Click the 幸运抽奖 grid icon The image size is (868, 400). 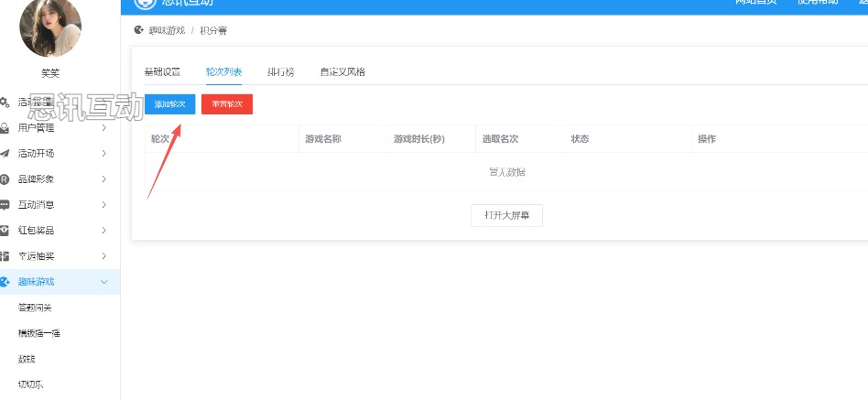[x=5, y=255]
